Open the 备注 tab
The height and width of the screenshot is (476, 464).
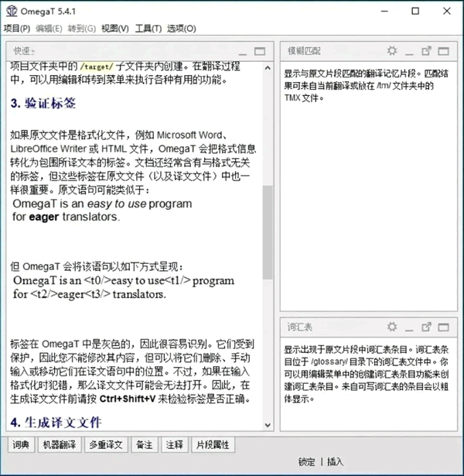pyautogui.click(x=145, y=445)
